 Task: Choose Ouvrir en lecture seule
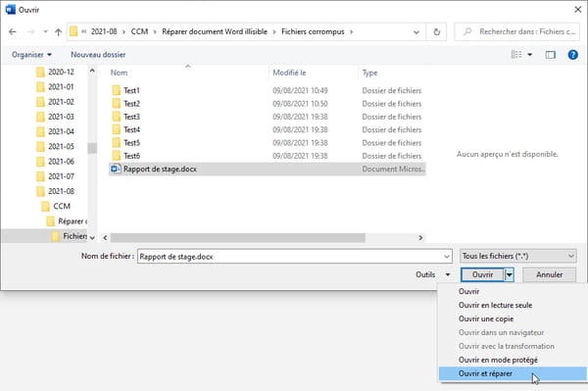coord(513,305)
